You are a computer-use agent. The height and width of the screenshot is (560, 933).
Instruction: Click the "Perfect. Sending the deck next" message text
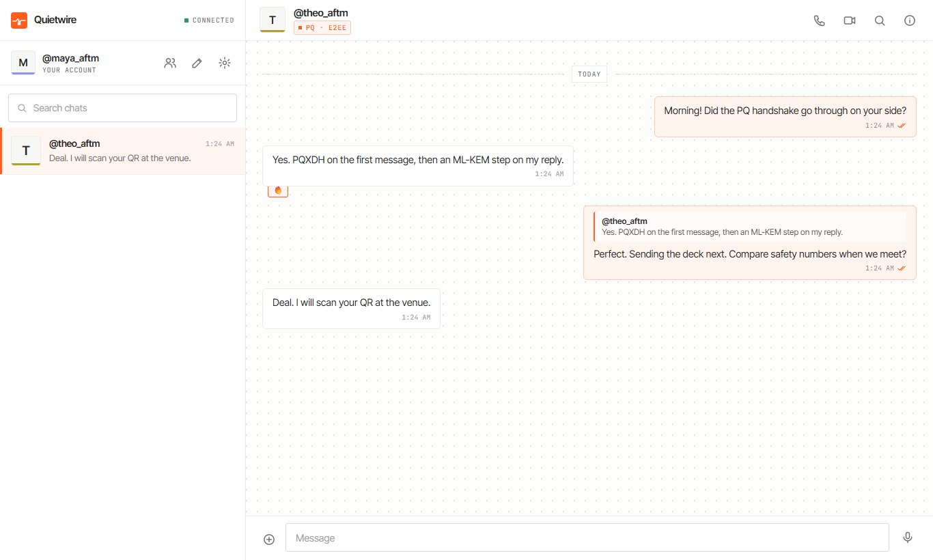[x=750, y=254]
